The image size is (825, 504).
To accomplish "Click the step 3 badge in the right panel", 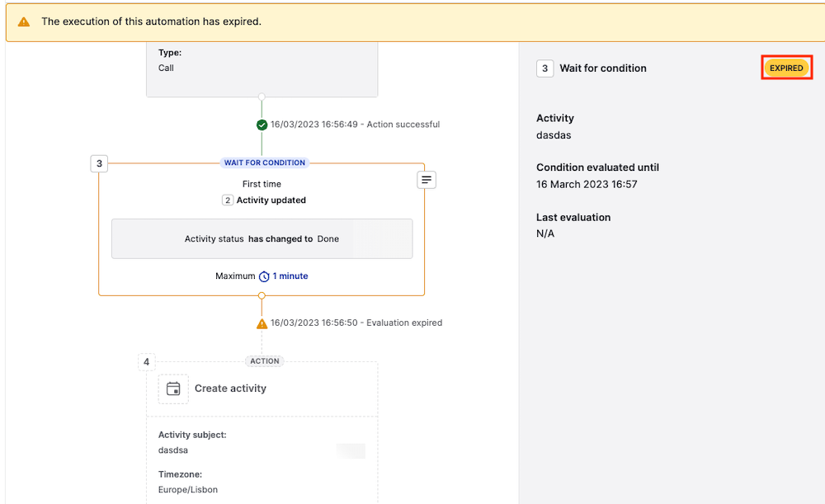I will tap(545, 68).
